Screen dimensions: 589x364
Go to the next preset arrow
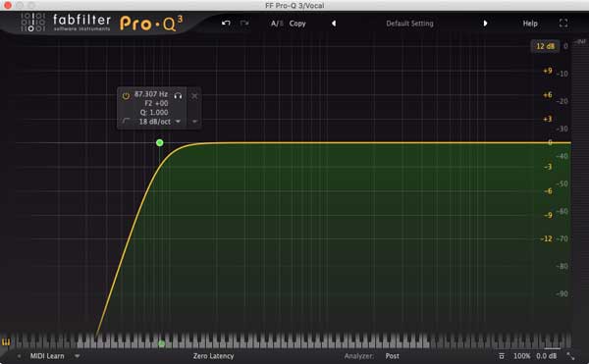[485, 24]
